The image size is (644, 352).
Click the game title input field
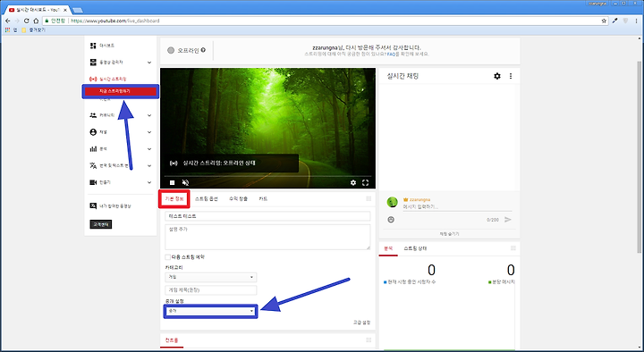[x=211, y=290]
